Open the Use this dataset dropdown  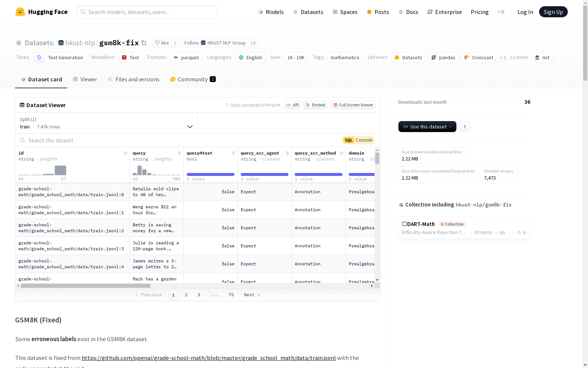(427, 127)
